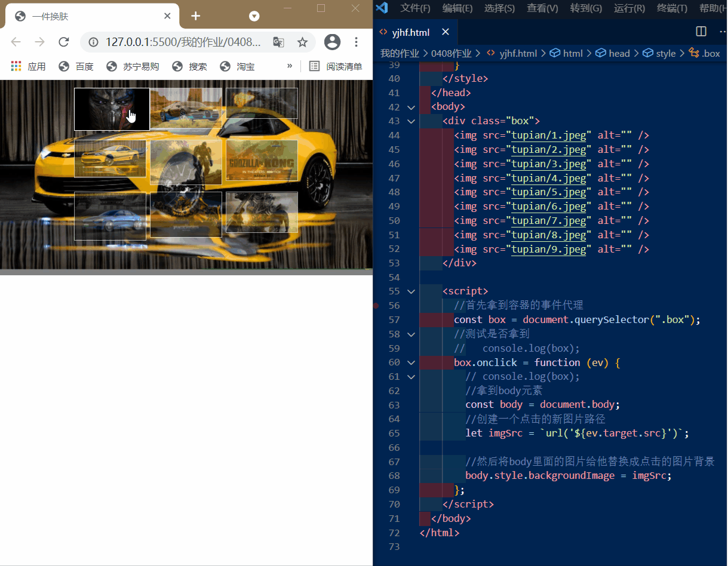Click the browser back arrow
The height and width of the screenshot is (566, 728).
tap(16, 42)
